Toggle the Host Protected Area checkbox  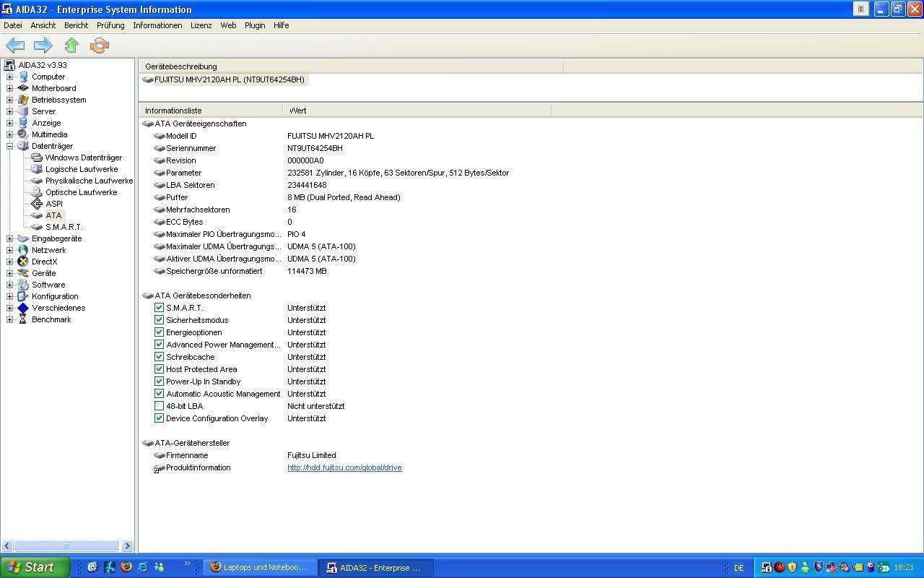159,369
